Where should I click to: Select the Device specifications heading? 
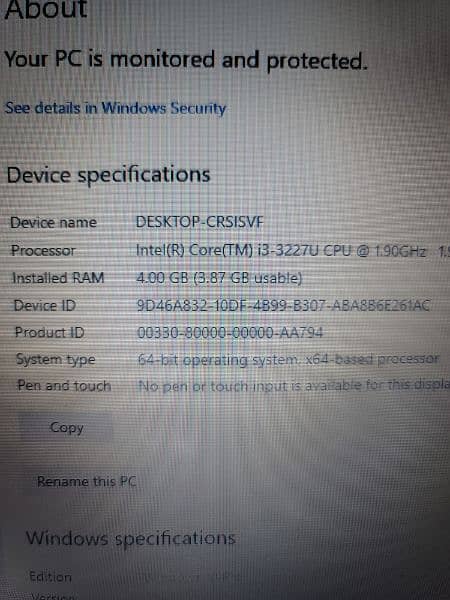click(108, 175)
